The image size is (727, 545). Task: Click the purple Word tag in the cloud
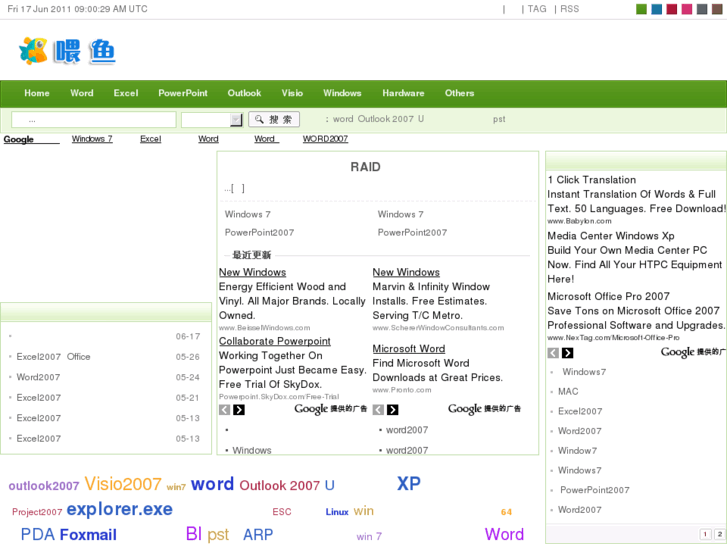coord(504,534)
